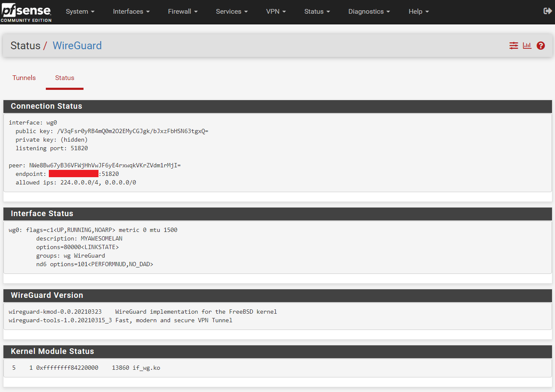Click the Connection Status panel header
The width and height of the screenshot is (555, 392).
point(46,106)
